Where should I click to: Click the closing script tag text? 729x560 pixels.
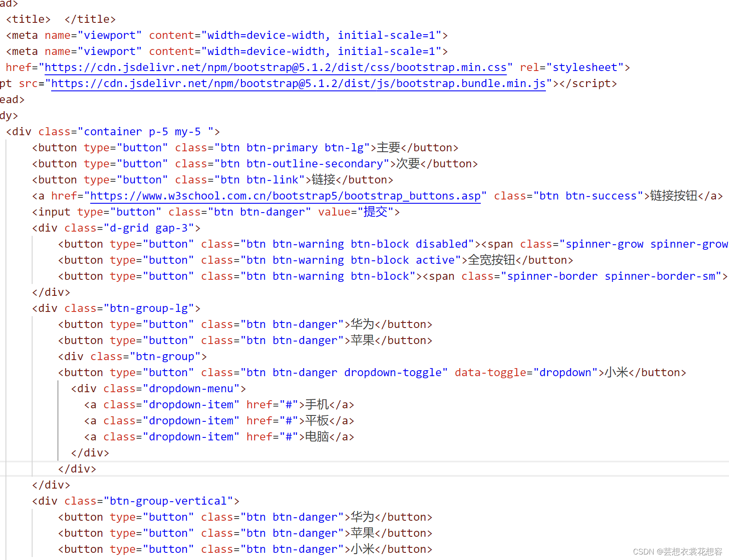(588, 84)
